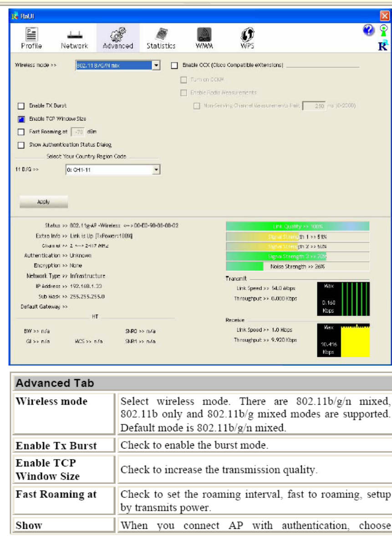392x537 pixels.
Task: Click the Transmit throughput graph
Action: click(343, 299)
